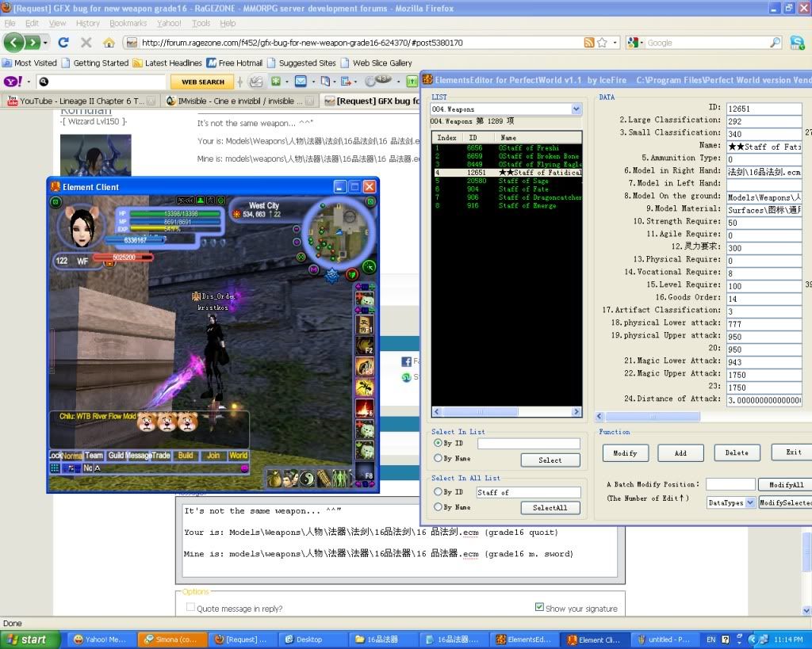Switch to the YouTube Lineage II tab

tap(79, 101)
